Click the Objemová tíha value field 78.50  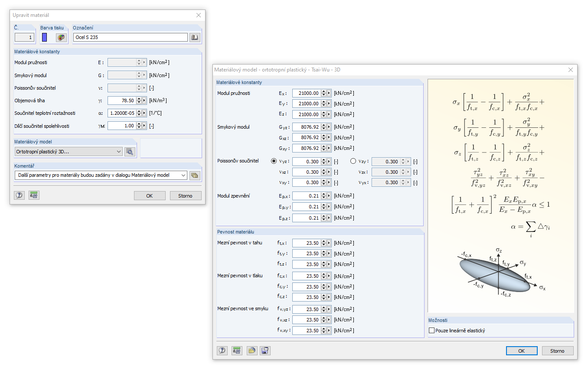point(122,101)
